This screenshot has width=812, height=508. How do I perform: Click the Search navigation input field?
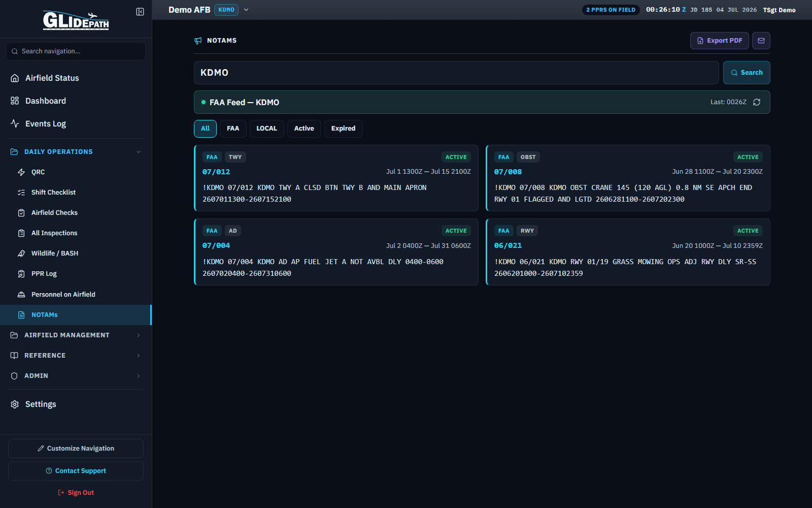(x=76, y=51)
